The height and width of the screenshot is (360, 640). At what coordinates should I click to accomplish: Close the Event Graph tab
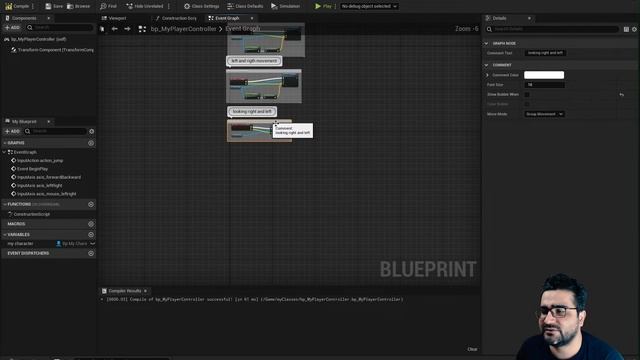(x=251, y=18)
